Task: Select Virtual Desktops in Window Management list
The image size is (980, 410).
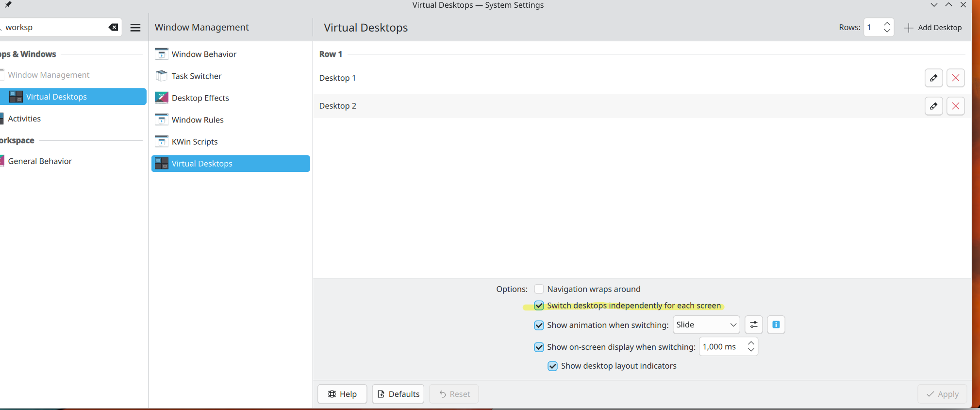Action: pyautogui.click(x=231, y=163)
